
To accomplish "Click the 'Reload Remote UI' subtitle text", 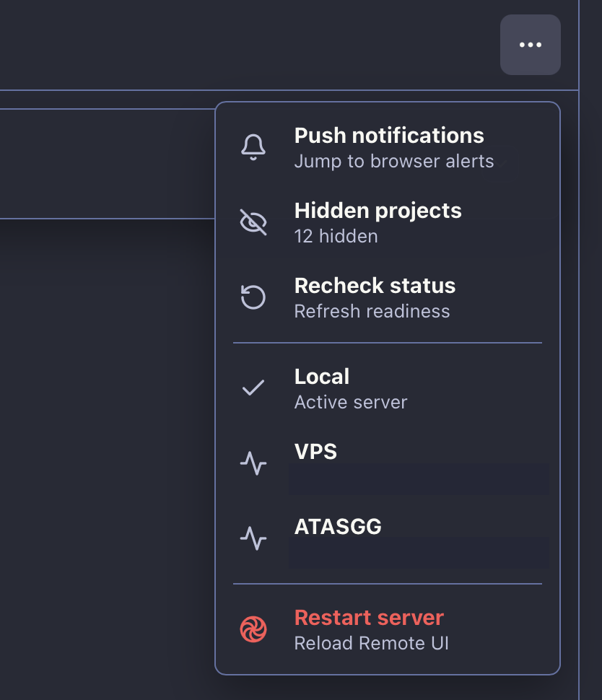I will (371, 643).
